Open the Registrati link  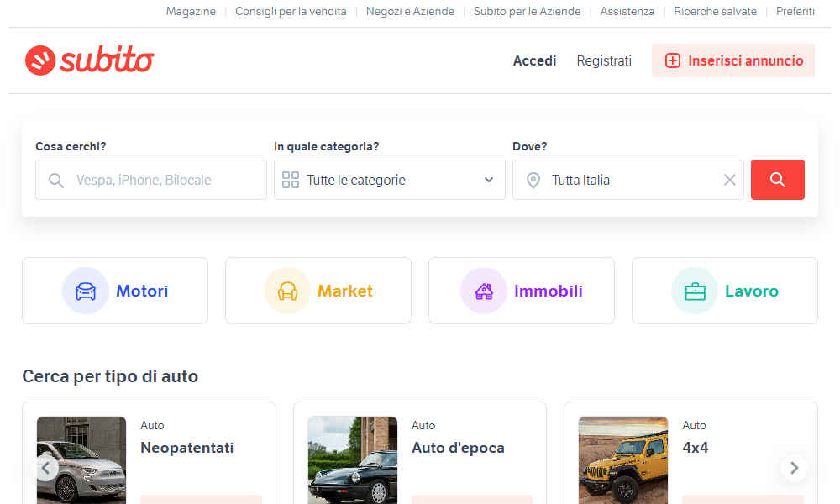pos(604,60)
